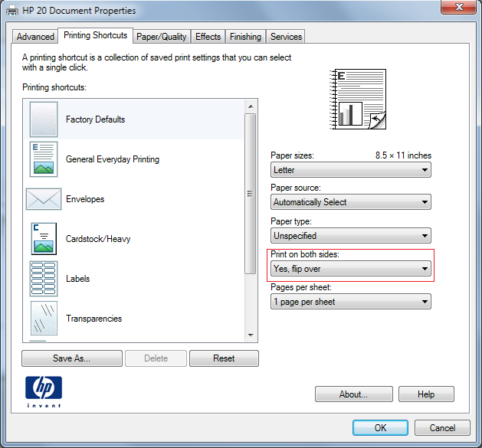Select the Labels shortcut icon
Screen dimensions: 482x448
tap(44, 279)
